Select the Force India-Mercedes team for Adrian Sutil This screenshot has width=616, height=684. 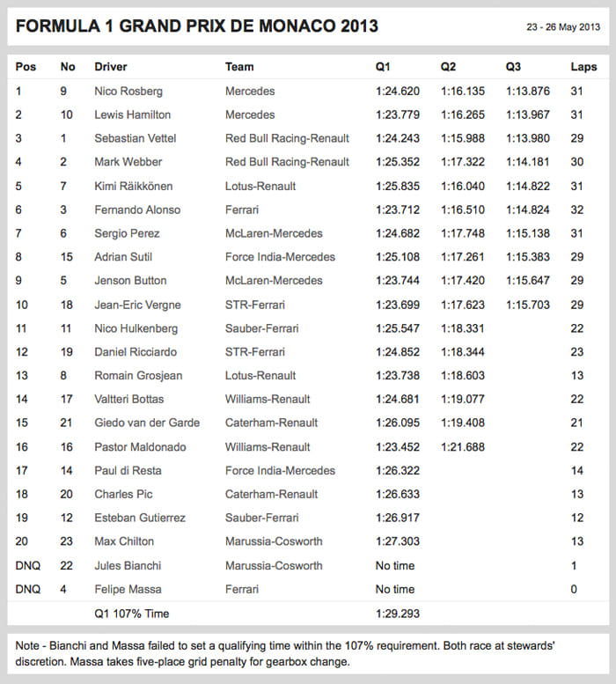click(x=281, y=257)
